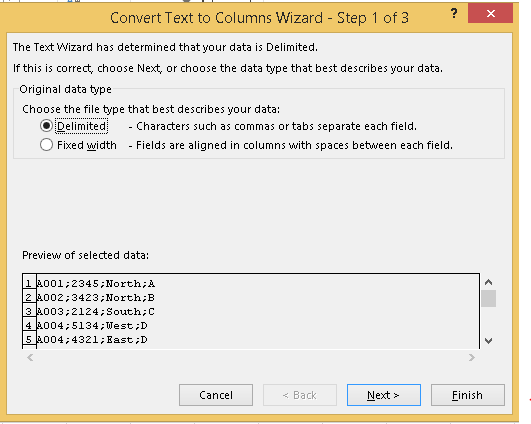Select preview row A004;5134;West;D

pyautogui.click(x=92, y=326)
